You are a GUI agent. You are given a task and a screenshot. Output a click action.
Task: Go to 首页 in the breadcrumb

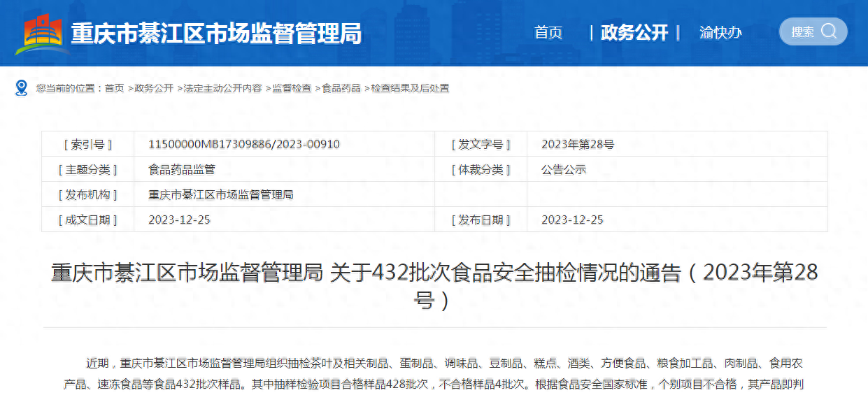tap(115, 88)
